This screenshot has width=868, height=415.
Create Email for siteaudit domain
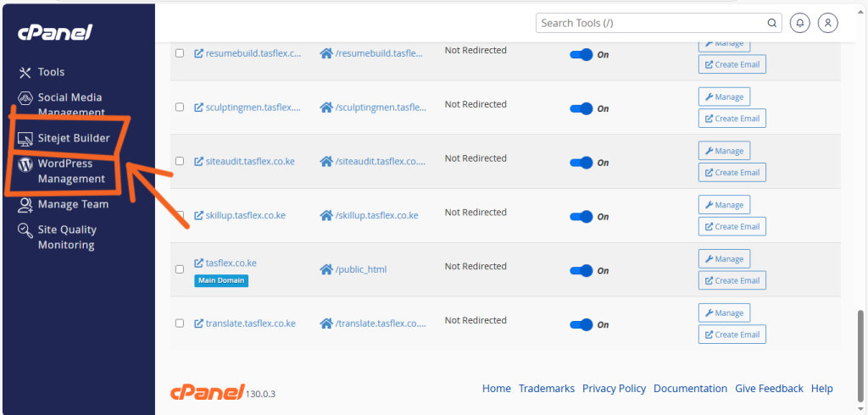(x=732, y=173)
